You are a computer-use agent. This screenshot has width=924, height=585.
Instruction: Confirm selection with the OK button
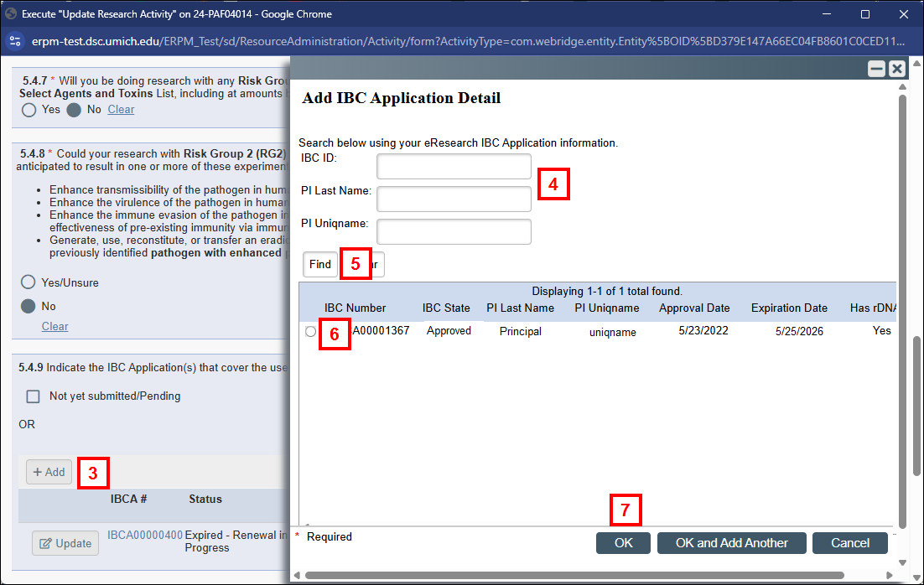(x=623, y=542)
